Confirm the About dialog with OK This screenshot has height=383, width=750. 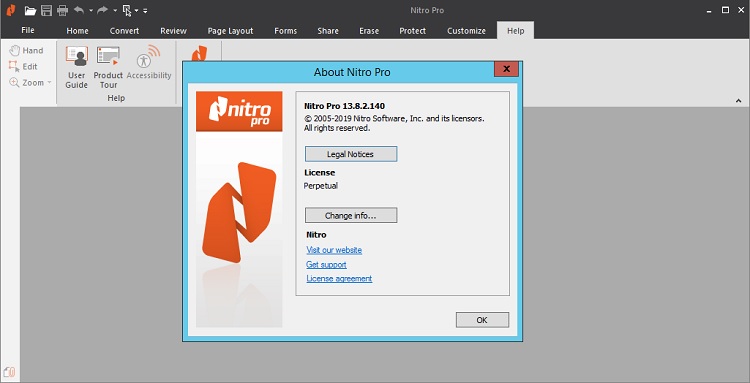(x=482, y=320)
